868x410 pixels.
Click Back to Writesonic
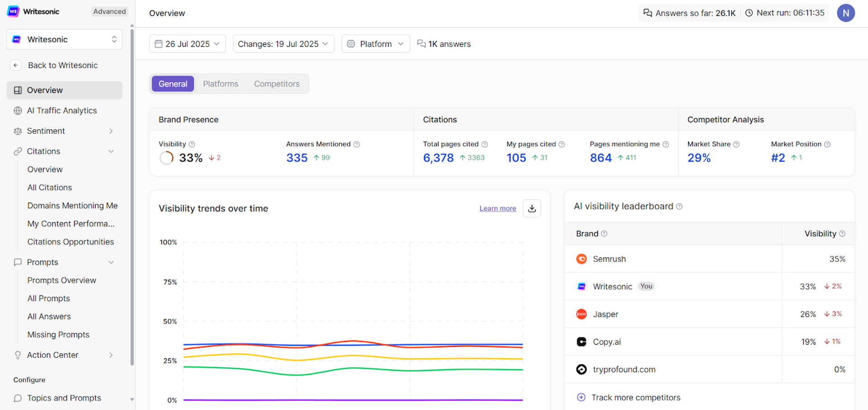point(63,65)
